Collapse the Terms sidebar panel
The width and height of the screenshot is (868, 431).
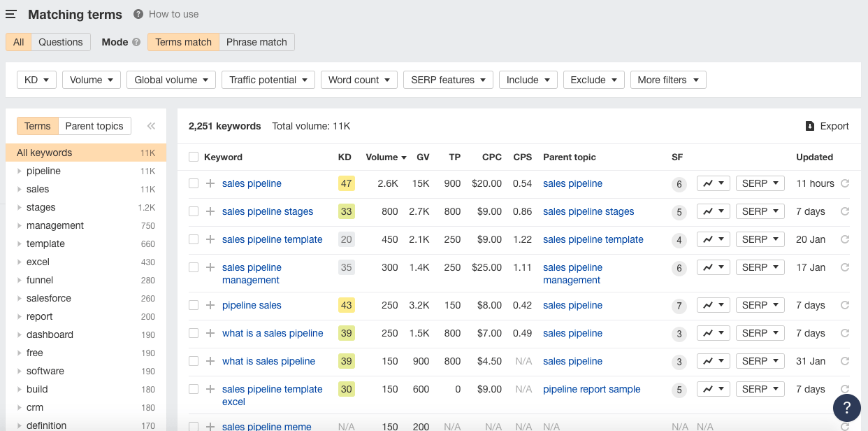(x=150, y=126)
